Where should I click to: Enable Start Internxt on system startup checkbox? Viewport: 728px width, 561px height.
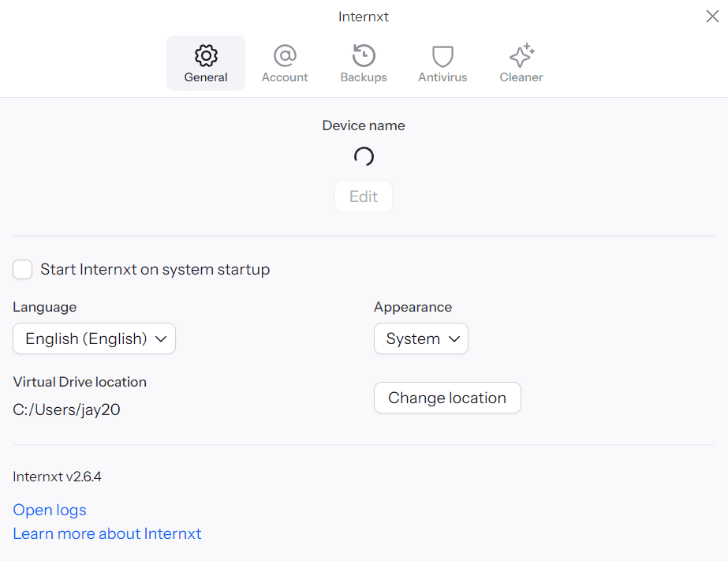[23, 270]
